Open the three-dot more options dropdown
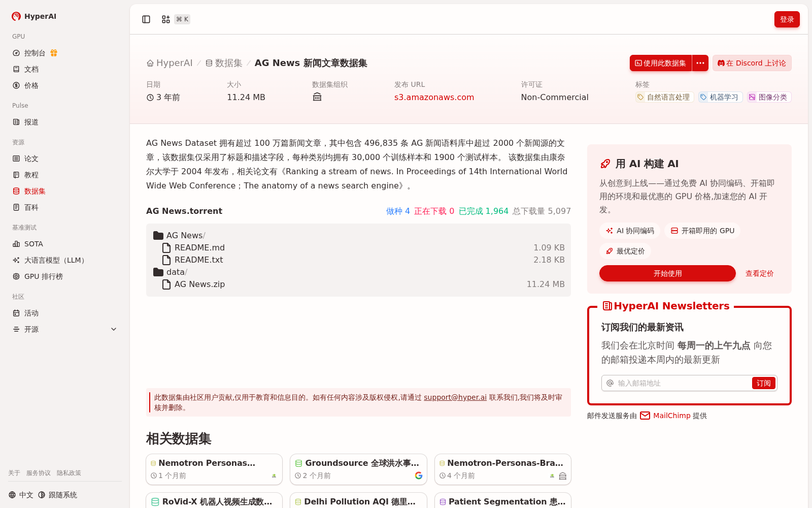This screenshot has width=812, height=508. [700, 63]
